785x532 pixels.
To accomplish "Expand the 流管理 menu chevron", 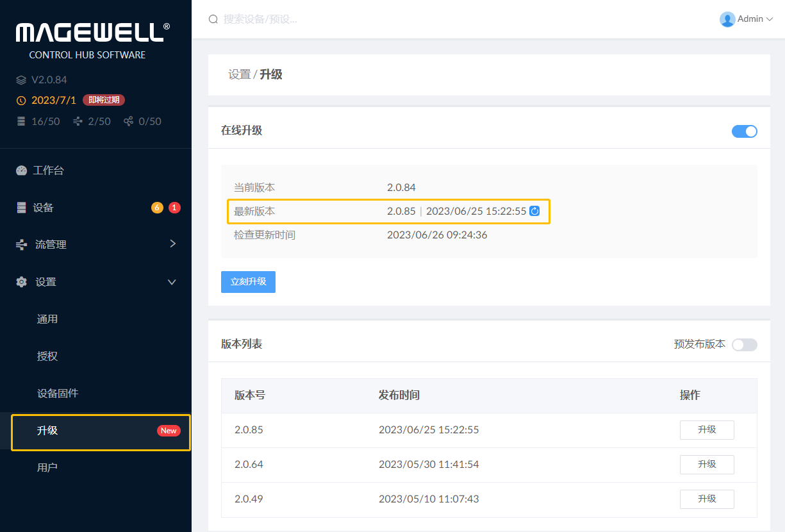I will (172, 244).
